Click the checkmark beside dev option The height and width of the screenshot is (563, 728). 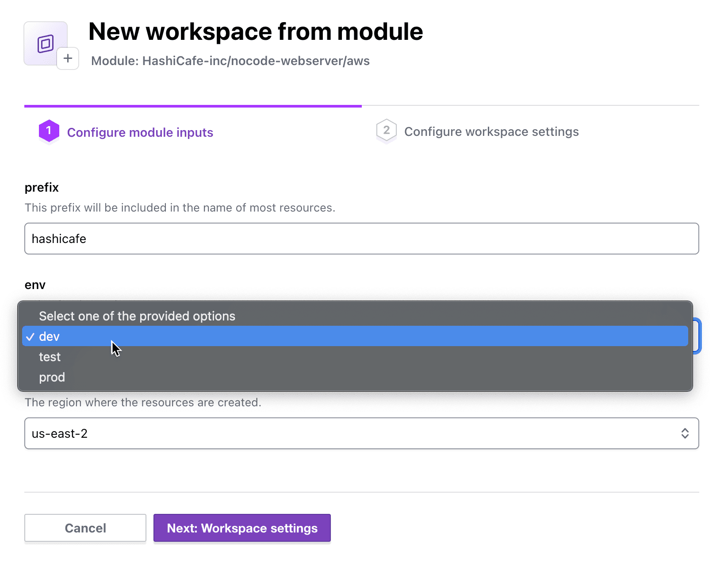point(30,337)
